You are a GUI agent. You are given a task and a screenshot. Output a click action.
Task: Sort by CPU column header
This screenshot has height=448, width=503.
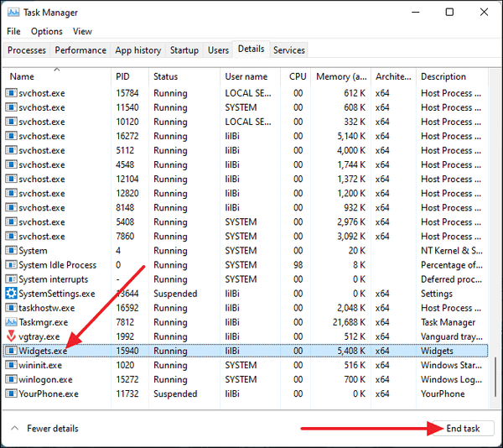pos(295,76)
